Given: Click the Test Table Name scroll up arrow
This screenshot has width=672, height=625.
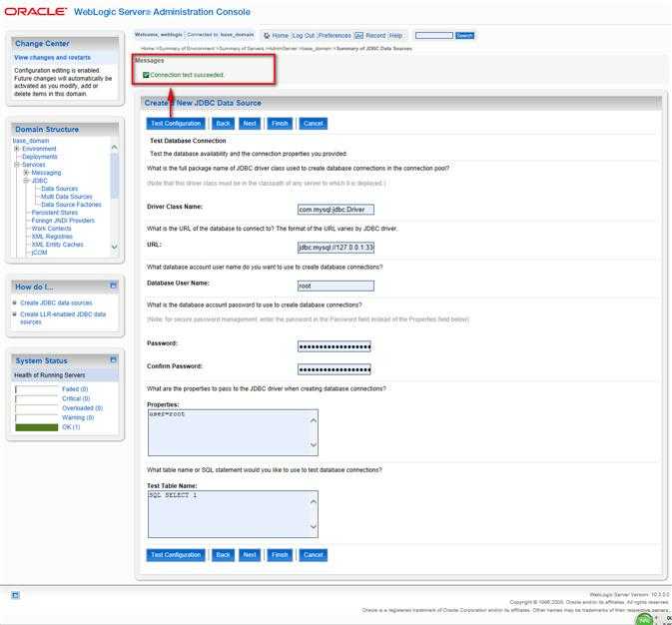Looking at the screenshot, I should (314, 501).
